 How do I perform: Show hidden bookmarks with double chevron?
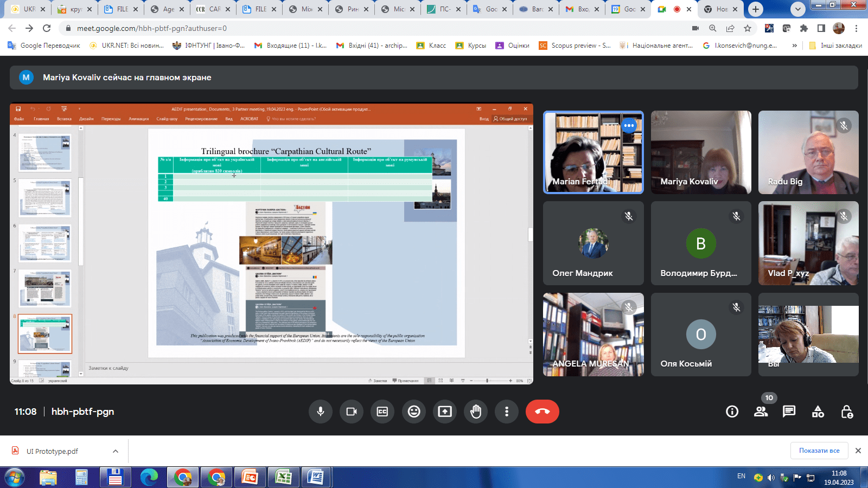(x=795, y=46)
